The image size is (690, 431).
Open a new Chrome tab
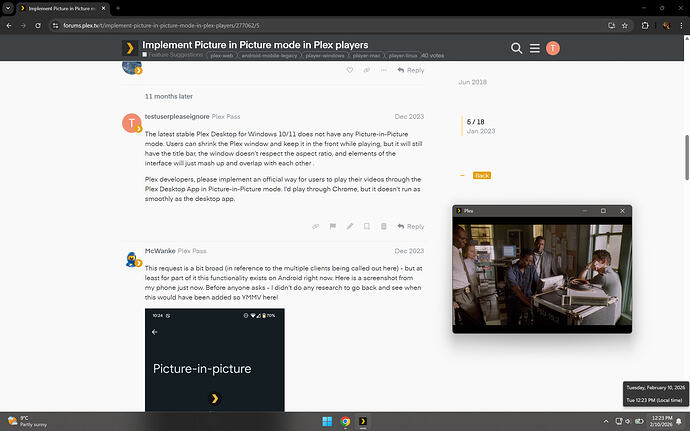117,8
